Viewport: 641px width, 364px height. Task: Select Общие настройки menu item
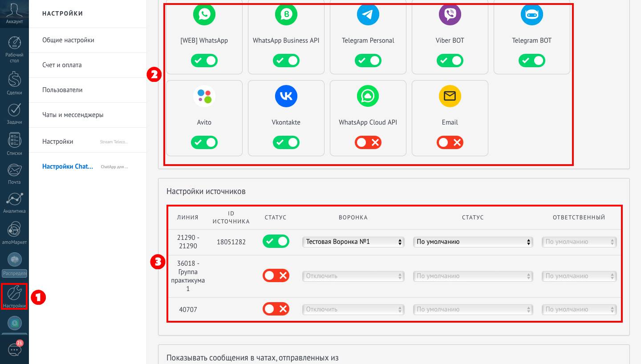(x=68, y=40)
